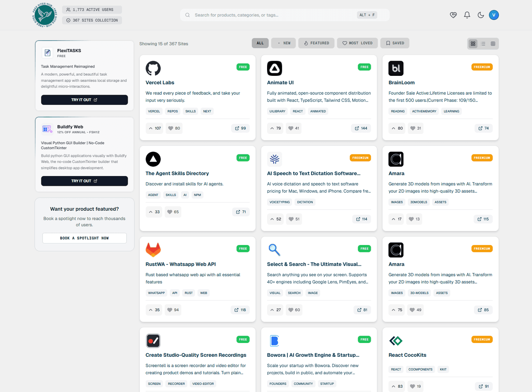The image size is (532, 392).
Task: Upvote Animate UI with 79 votes
Action: click(275, 128)
